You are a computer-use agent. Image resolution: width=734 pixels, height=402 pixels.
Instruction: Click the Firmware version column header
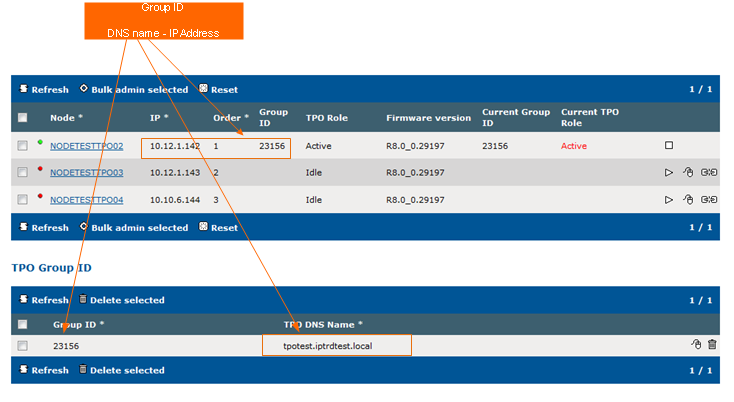tap(428, 118)
